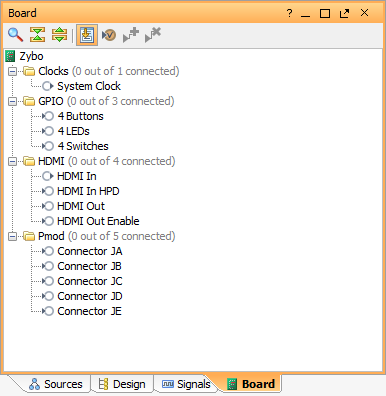
Task: Float the Board panel window
Action: [344, 14]
